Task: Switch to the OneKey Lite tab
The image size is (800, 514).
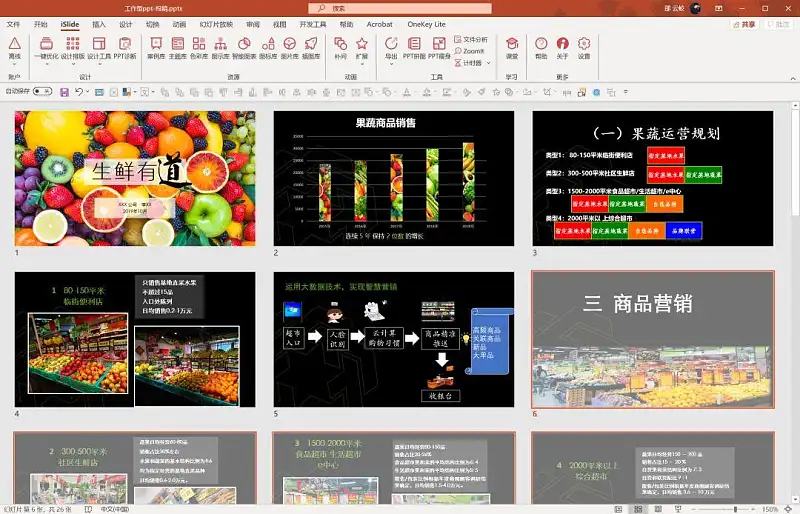Action: 426,25
